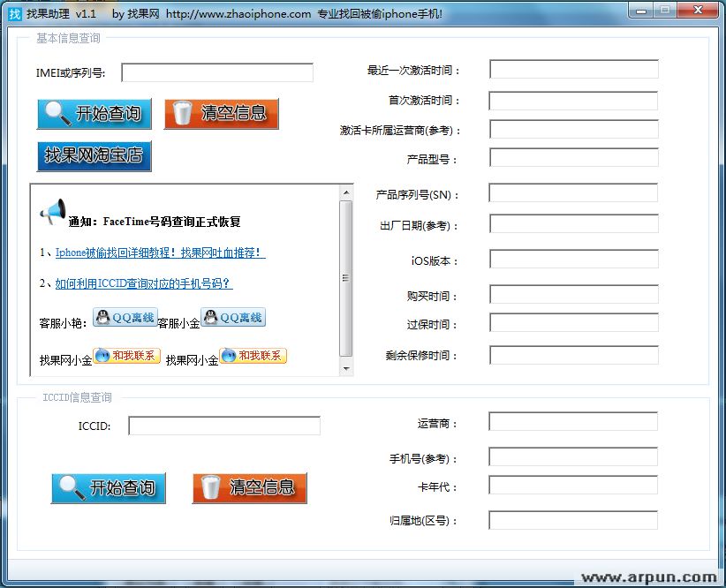Open the 如何利用ICCID查询对应的手机号码 link
Image resolution: width=726 pixels, height=588 pixels.
point(143,283)
